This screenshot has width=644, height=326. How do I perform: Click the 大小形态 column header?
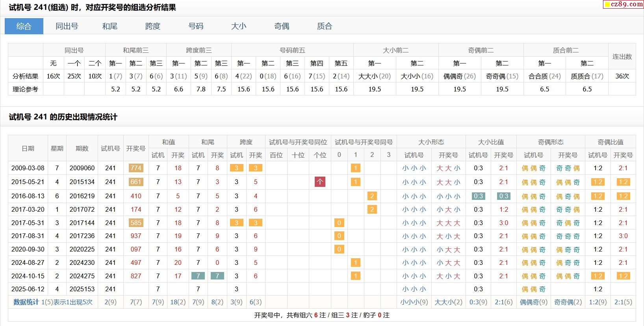[431, 142]
